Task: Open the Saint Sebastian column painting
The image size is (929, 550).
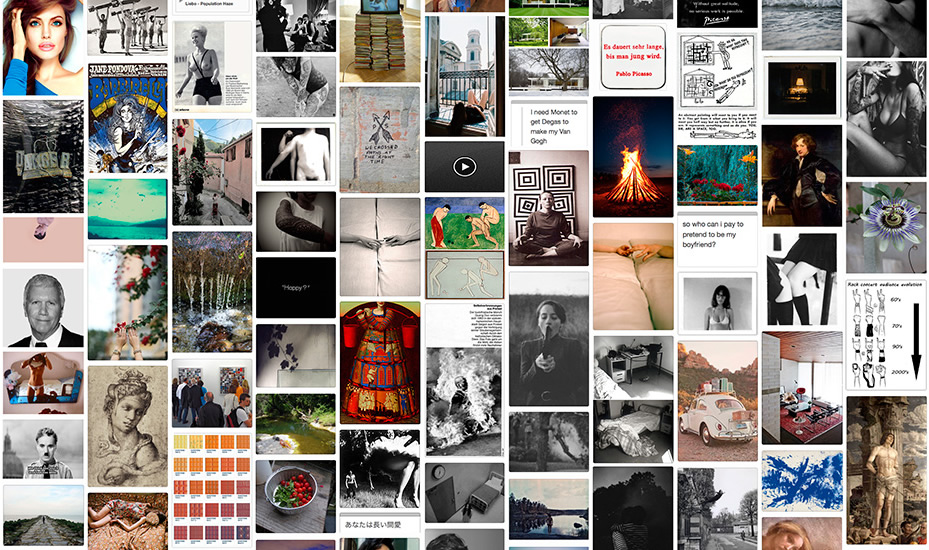Action: 886,471
